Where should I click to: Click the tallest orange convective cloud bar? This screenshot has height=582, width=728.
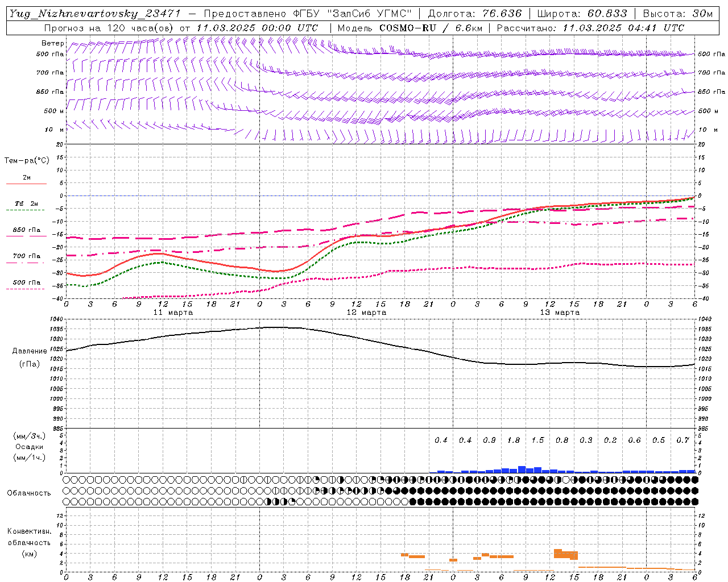558,553
